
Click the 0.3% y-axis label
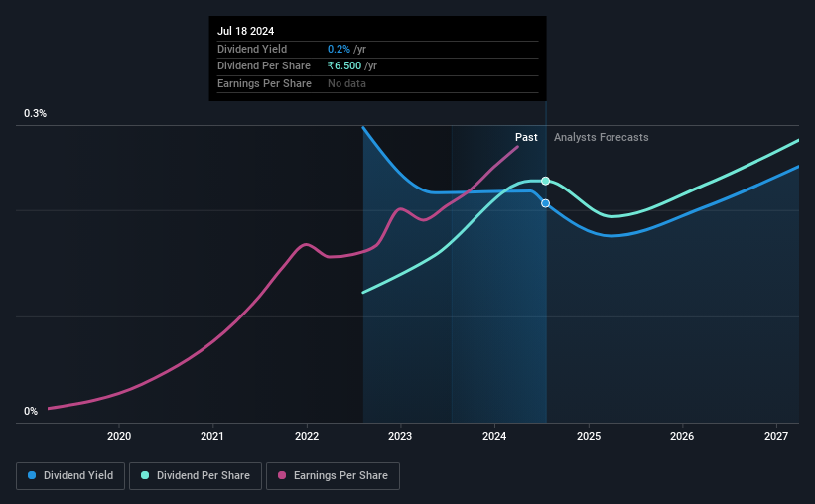pyautogui.click(x=35, y=113)
